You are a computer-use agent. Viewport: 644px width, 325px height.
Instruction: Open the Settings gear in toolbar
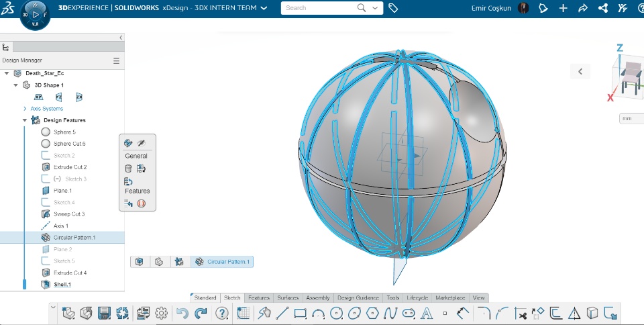(161, 314)
